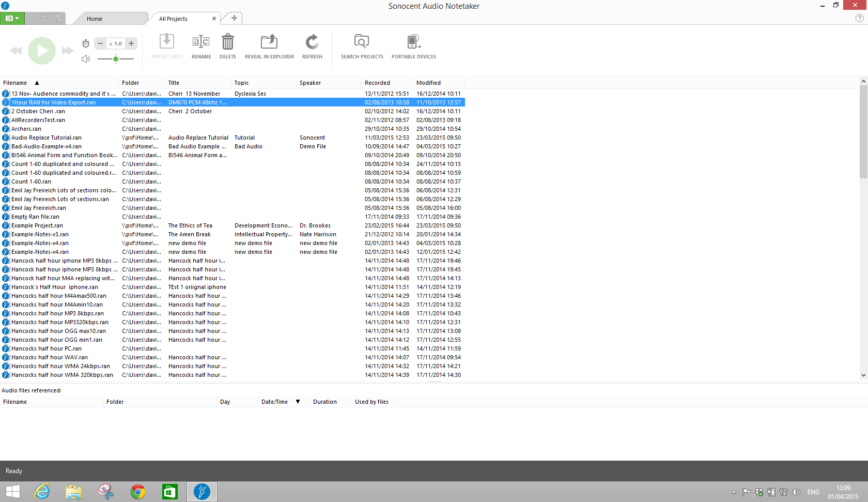Click scrollbar up arrow in project list
The height and width of the screenshot is (502, 868).
[863, 81]
